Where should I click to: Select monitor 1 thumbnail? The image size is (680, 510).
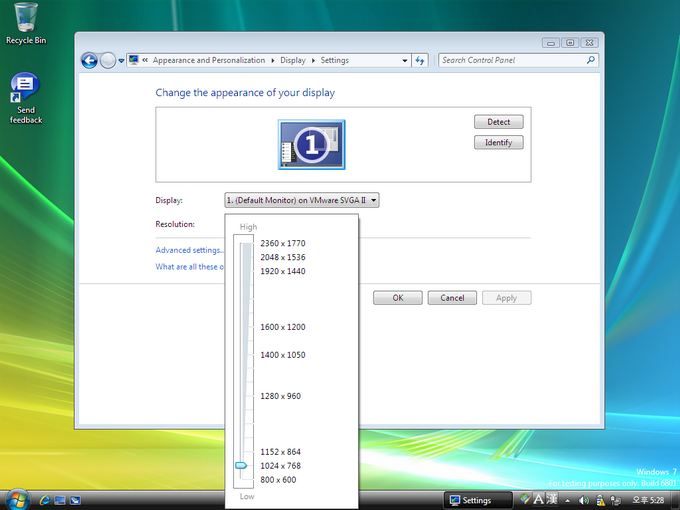[x=311, y=144]
